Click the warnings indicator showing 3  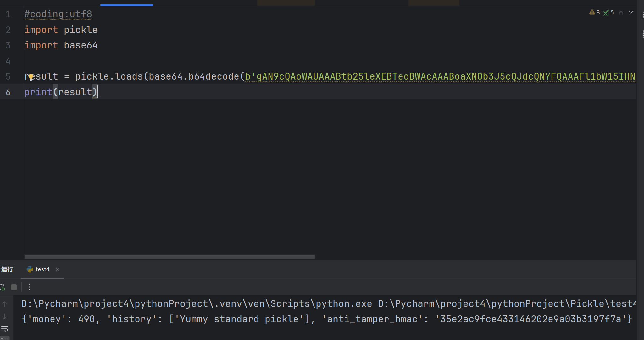[x=594, y=12]
